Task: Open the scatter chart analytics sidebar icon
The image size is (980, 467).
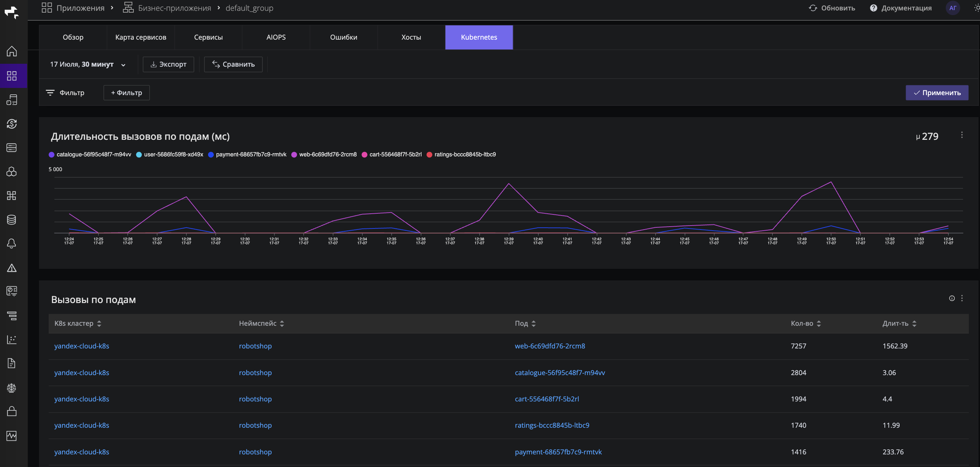Action: coord(12,339)
